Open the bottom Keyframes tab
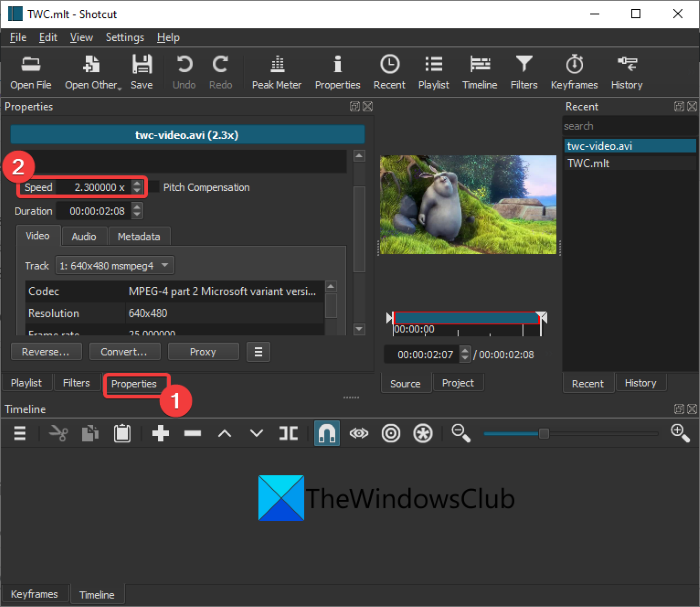The height and width of the screenshot is (607, 700). click(34, 594)
